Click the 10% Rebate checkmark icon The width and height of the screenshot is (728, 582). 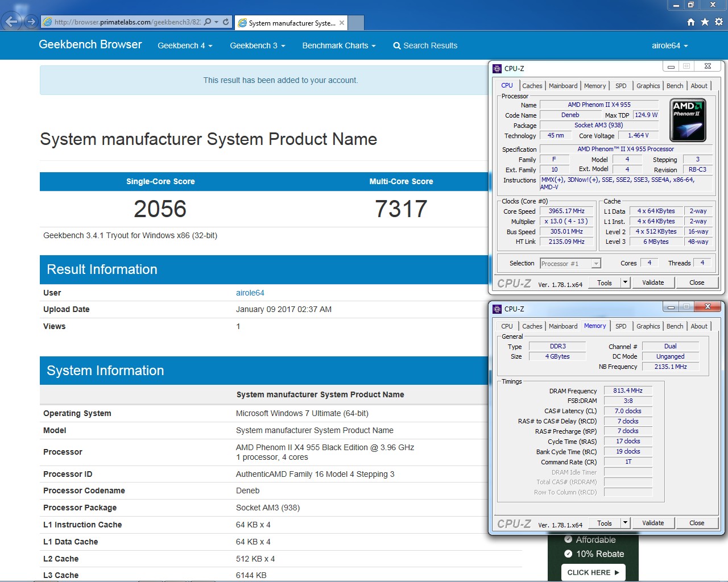tap(568, 554)
